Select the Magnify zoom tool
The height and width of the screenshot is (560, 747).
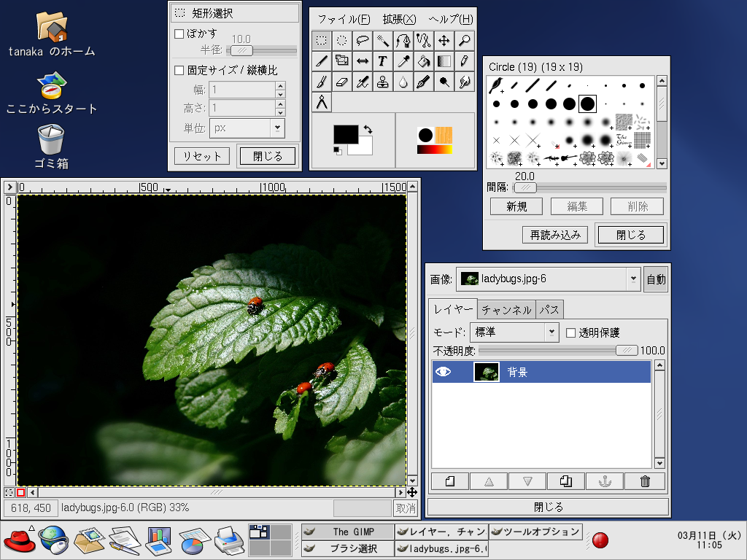click(464, 40)
